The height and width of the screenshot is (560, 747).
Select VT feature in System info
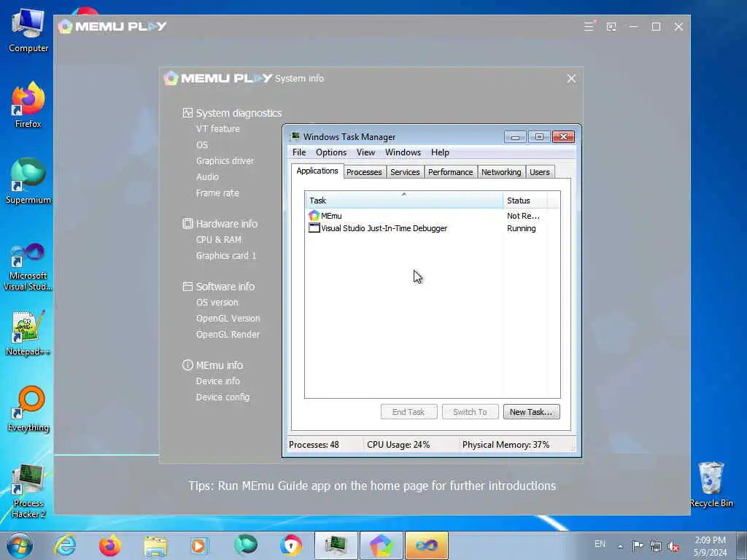[217, 128]
